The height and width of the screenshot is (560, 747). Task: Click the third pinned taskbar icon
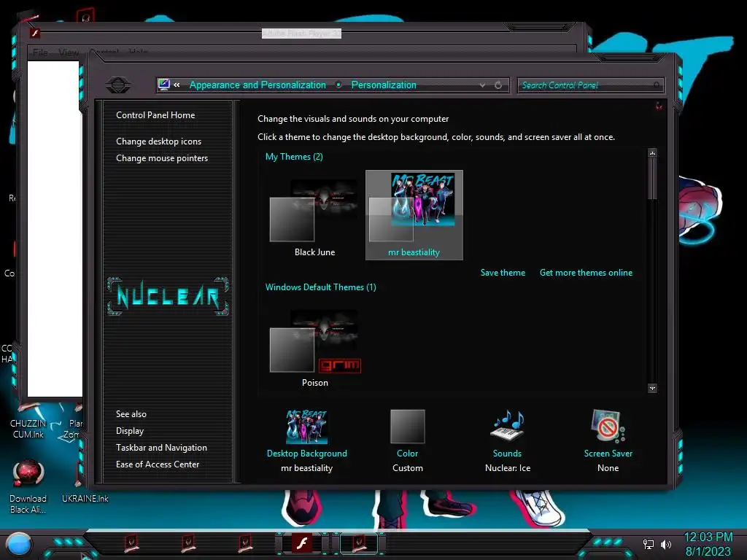coord(245,542)
